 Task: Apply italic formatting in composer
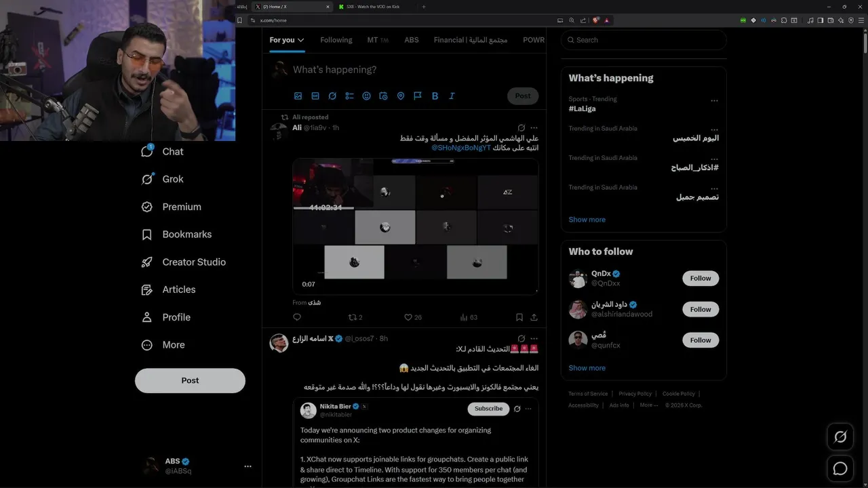click(x=452, y=96)
